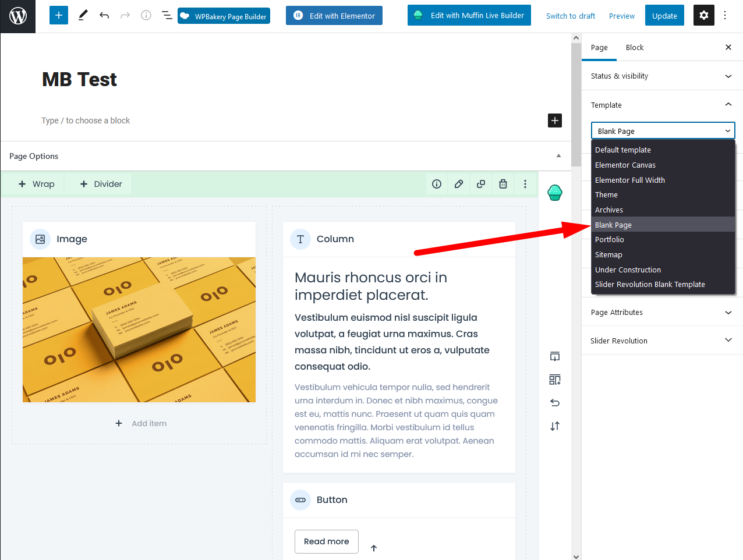Open the block inserter plus button
The width and height of the screenshot is (743, 560).
pyautogui.click(x=59, y=15)
